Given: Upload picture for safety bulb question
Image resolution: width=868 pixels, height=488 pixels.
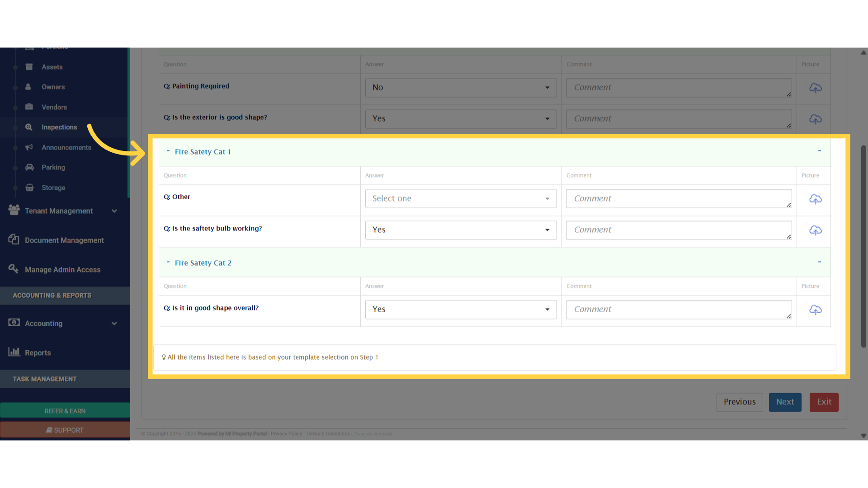Looking at the screenshot, I should coord(815,230).
